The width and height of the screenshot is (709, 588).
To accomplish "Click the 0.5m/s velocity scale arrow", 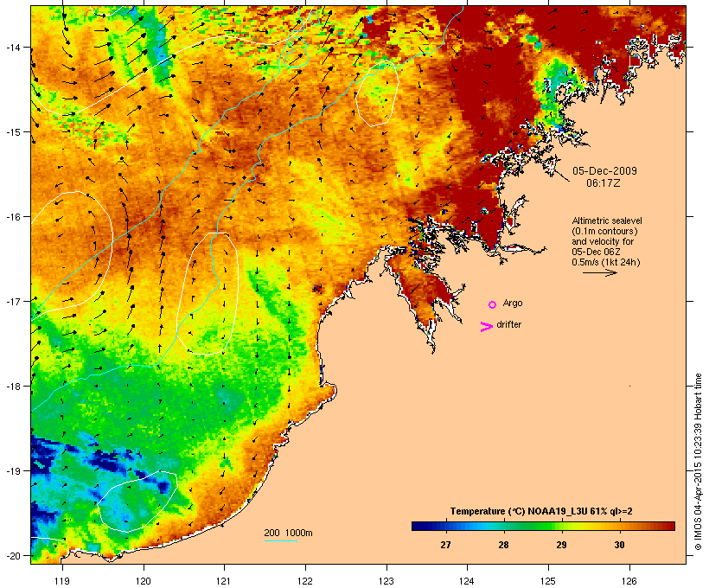I will tap(599, 272).
